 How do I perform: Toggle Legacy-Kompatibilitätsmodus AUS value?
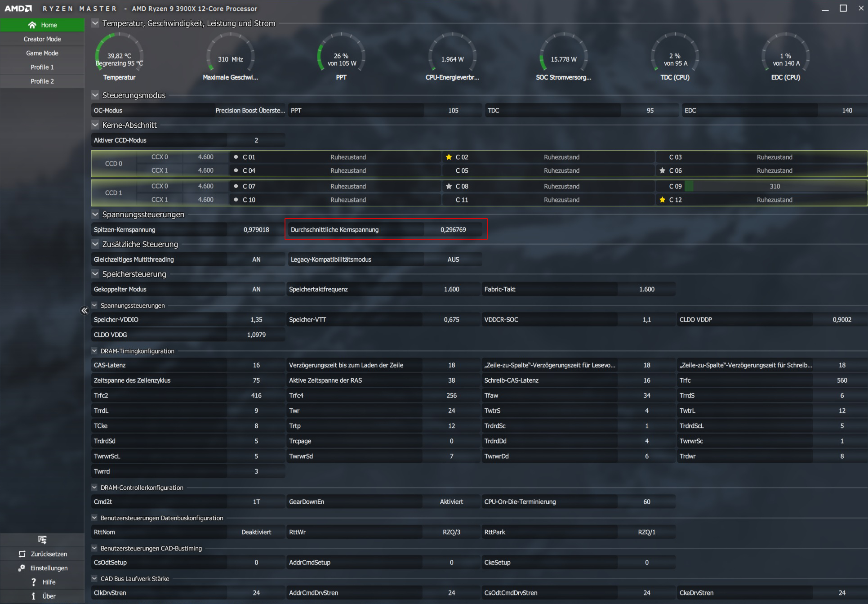coord(453,259)
